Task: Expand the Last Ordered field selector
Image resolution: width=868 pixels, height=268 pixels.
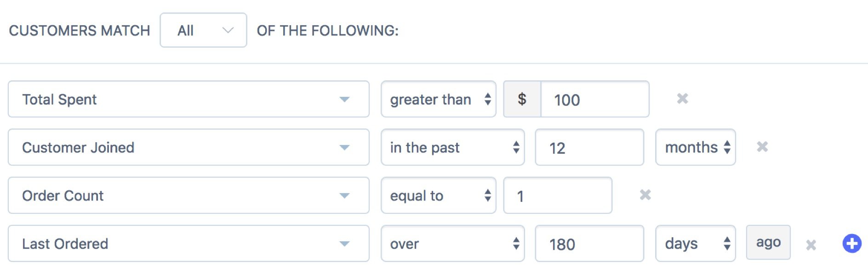Action: coord(188,244)
